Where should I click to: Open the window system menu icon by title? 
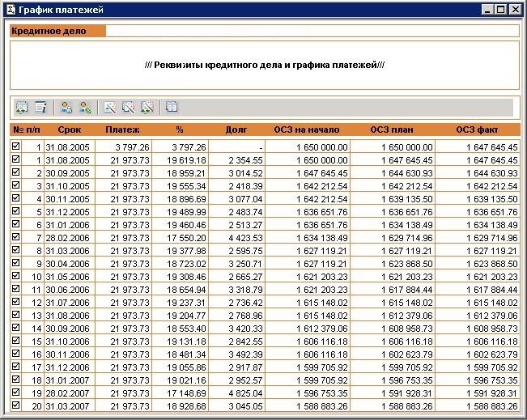point(11,10)
